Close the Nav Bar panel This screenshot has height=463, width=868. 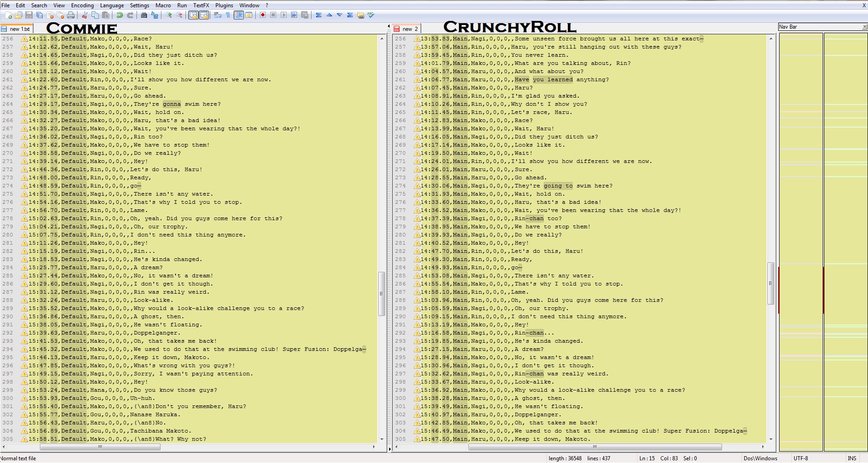coord(864,27)
